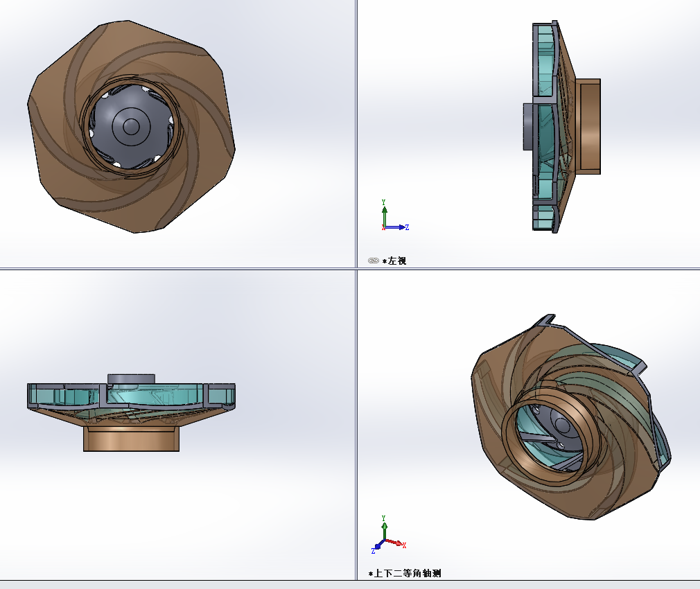Viewport: 700px width, 589px height.
Task: Click the link-views icon beside *左视
Action: pos(373,261)
